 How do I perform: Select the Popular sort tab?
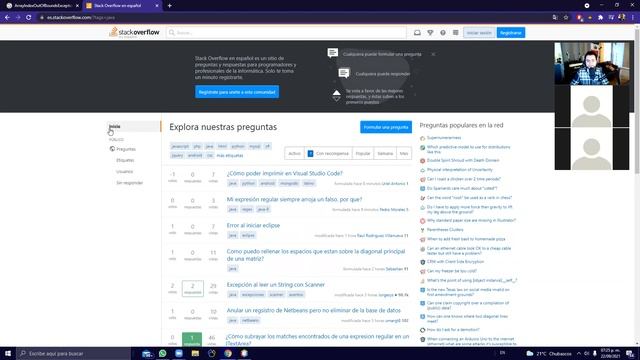(x=362, y=153)
